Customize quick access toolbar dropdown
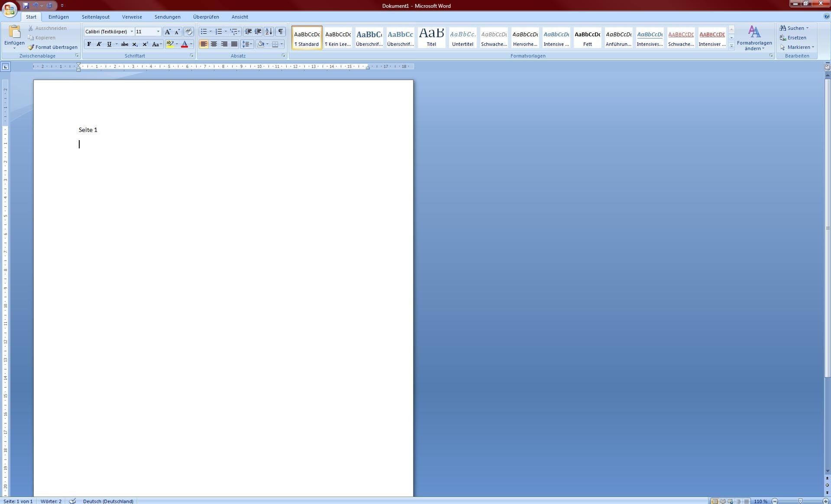This screenshot has width=831, height=504. [x=62, y=6]
